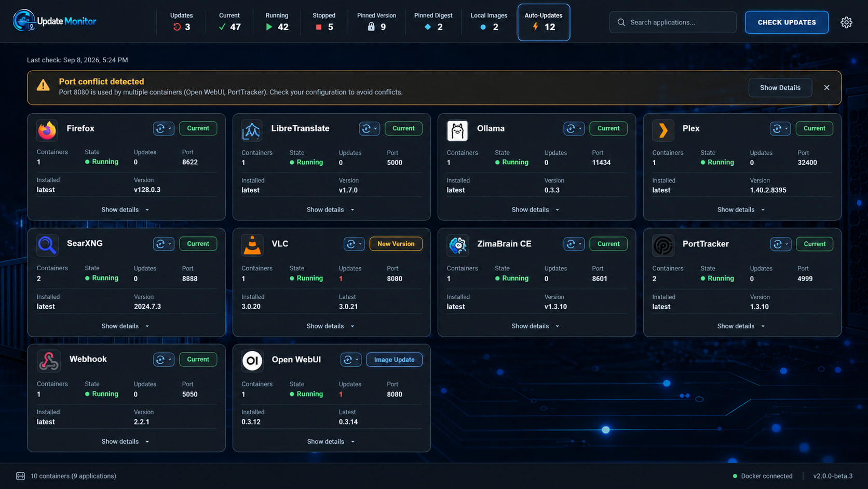Expand Show details on Ollama card

click(x=536, y=210)
